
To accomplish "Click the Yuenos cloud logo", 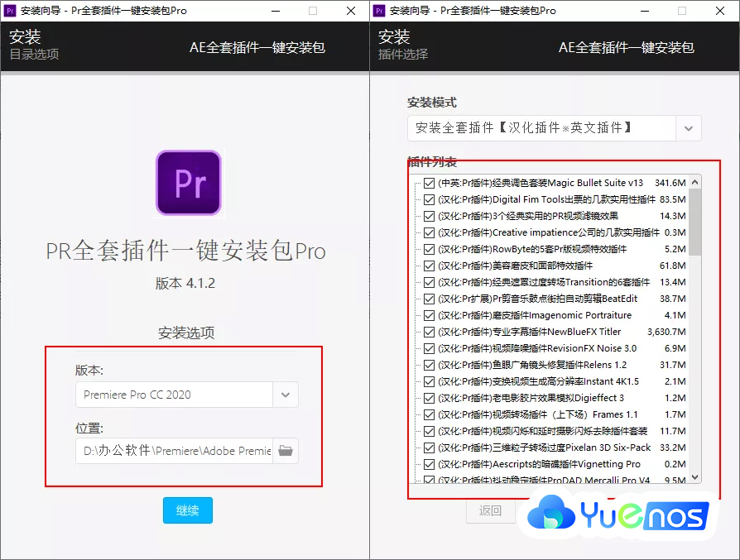I will pyautogui.click(x=617, y=515).
